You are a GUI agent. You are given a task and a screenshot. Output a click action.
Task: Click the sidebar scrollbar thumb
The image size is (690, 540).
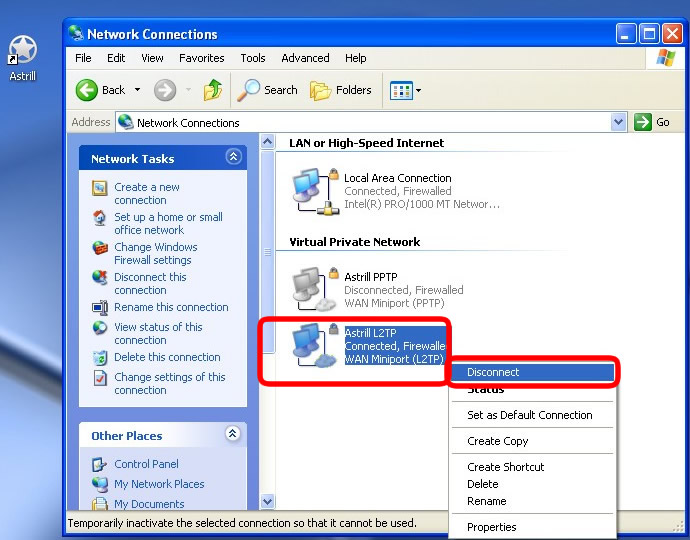[267, 252]
